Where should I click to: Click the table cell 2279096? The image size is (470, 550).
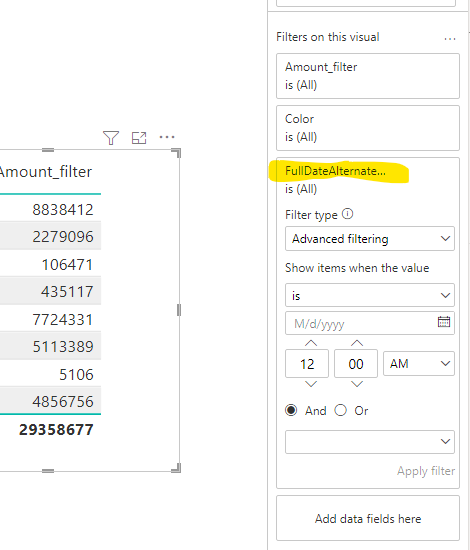point(63,237)
